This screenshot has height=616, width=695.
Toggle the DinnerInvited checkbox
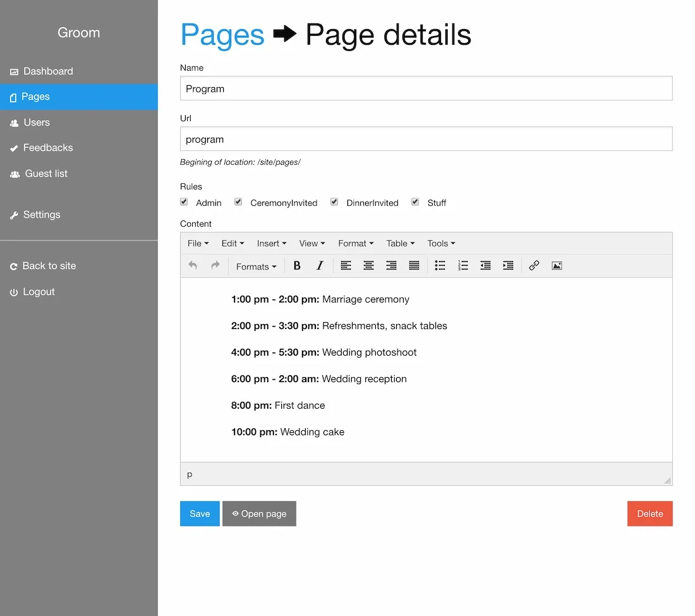click(334, 202)
